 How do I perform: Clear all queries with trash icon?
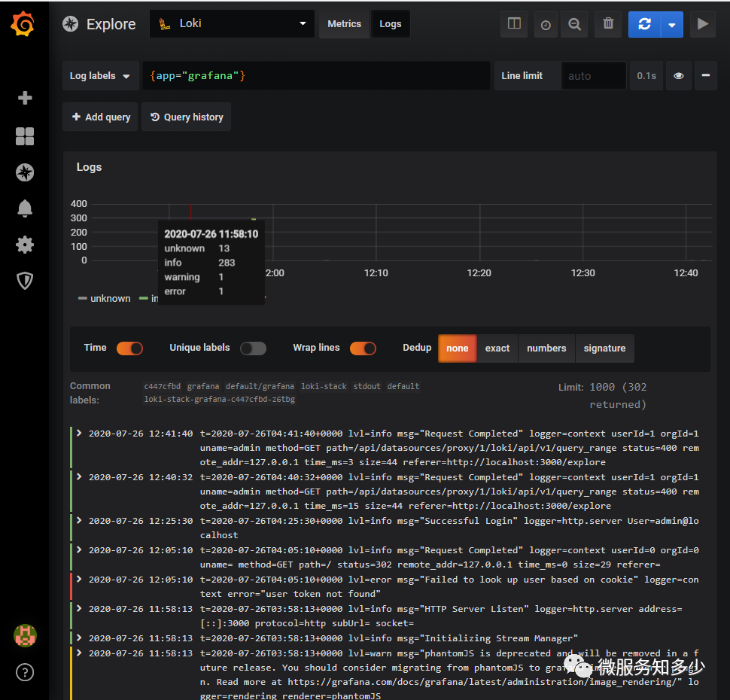coord(608,24)
